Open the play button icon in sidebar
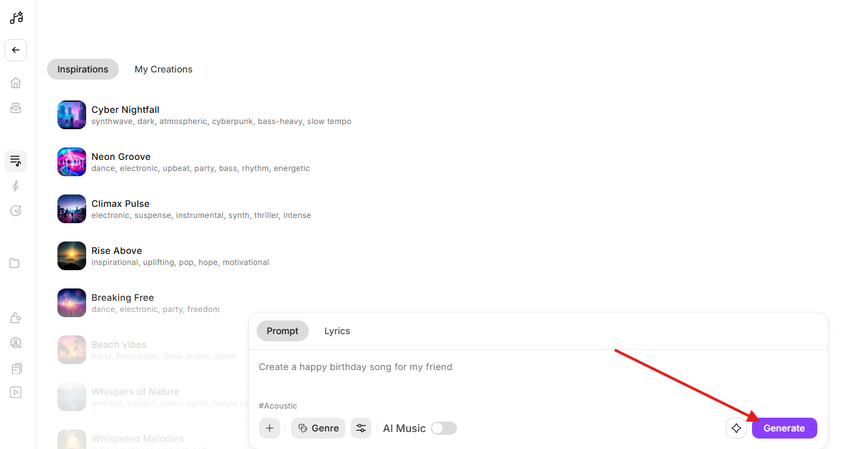848x449 pixels. [x=15, y=392]
